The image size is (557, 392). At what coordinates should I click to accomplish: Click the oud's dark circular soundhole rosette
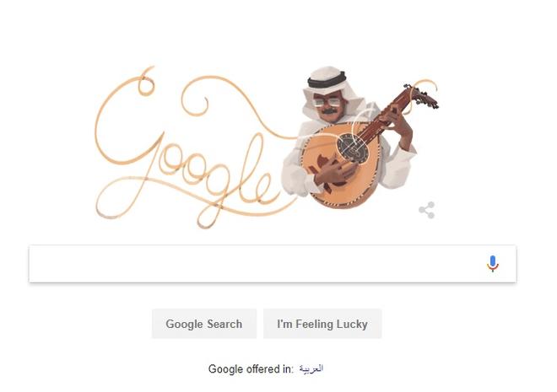pyautogui.click(x=353, y=148)
